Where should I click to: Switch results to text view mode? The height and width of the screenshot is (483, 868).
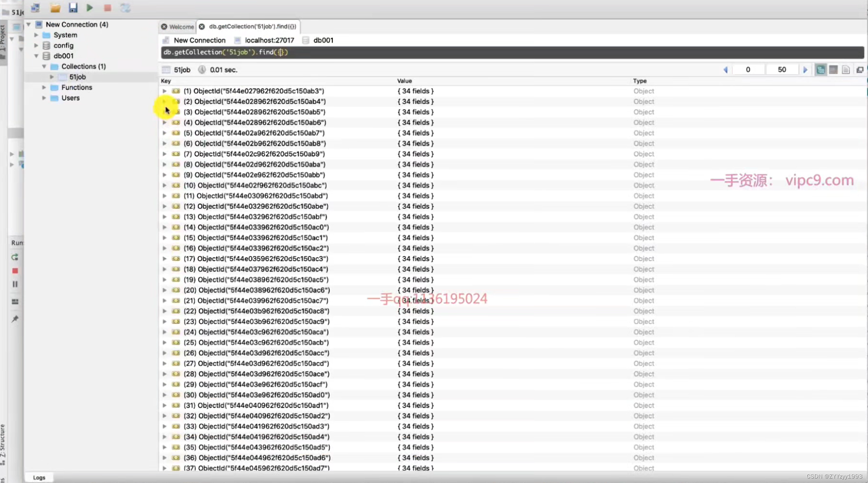[x=846, y=70]
